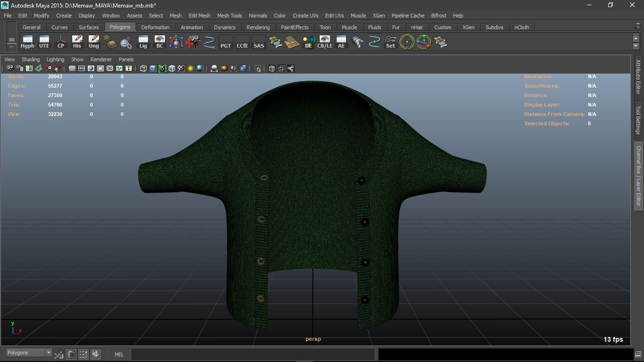The image size is (644, 362).
Task: Click the CCfE shelf button
Action: click(x=242, y=42)
